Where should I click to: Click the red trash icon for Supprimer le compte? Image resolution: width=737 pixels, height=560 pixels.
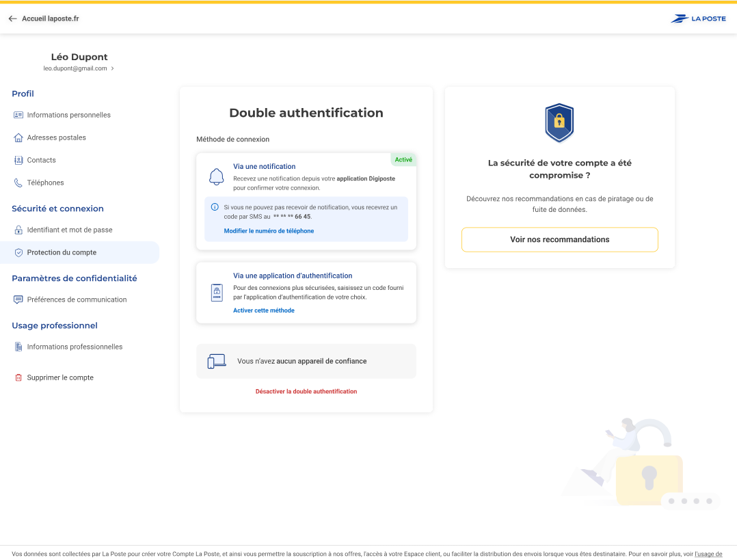click(18, 377)
